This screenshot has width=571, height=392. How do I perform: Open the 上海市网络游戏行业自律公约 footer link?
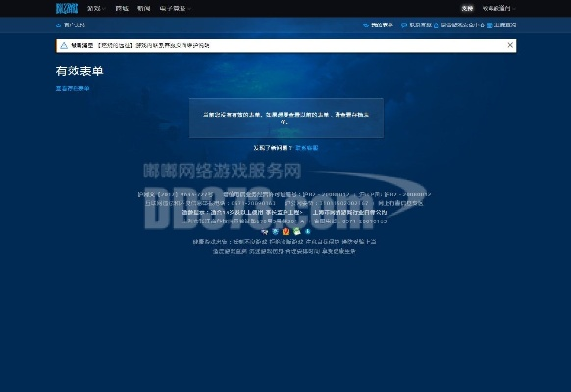pyautogui.click(x=349, y=212)
